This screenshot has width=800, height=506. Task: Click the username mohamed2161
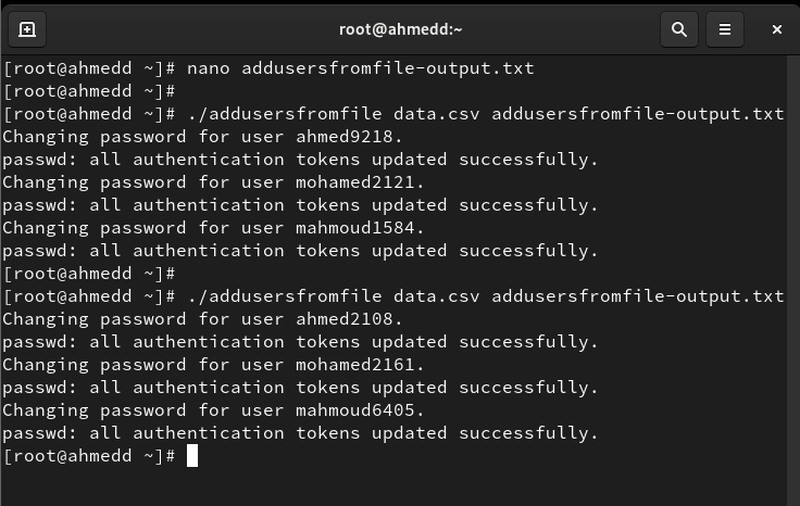(x=355, y=365)
